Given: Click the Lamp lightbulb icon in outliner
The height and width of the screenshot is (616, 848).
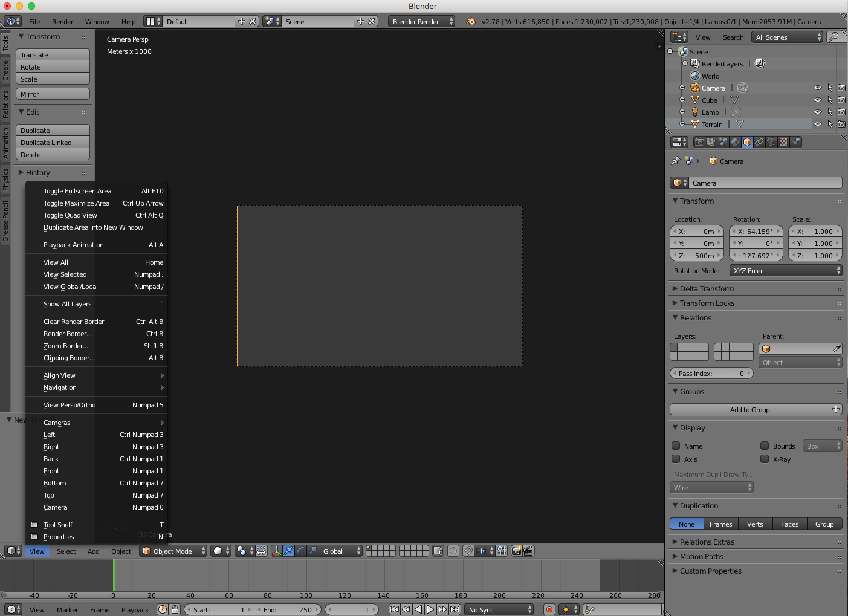Looking at the screenshot, I should coord(696,112).
